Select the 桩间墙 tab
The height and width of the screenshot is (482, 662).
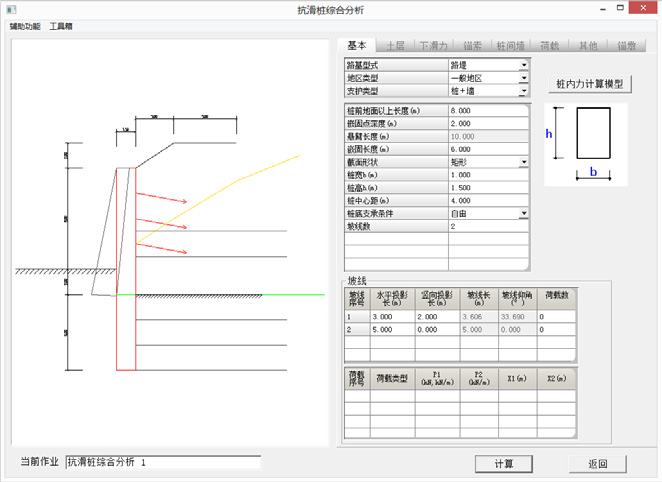pos(511,46)
